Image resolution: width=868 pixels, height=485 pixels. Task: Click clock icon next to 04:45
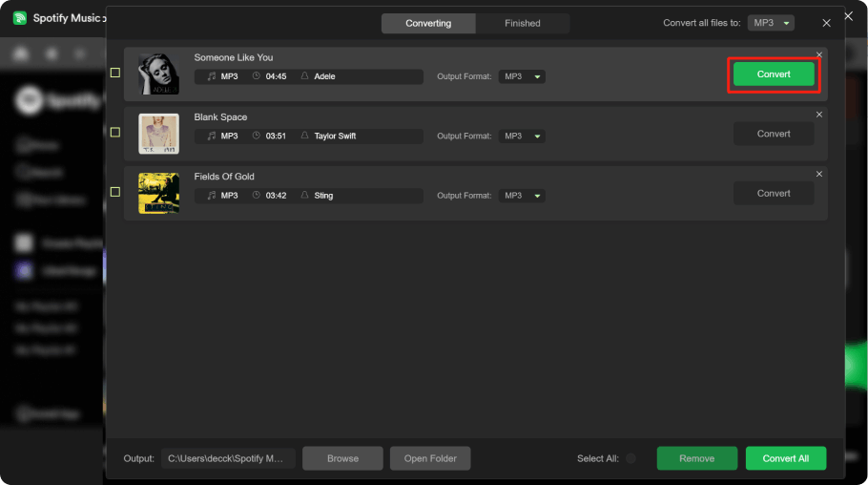click(257, 76)
